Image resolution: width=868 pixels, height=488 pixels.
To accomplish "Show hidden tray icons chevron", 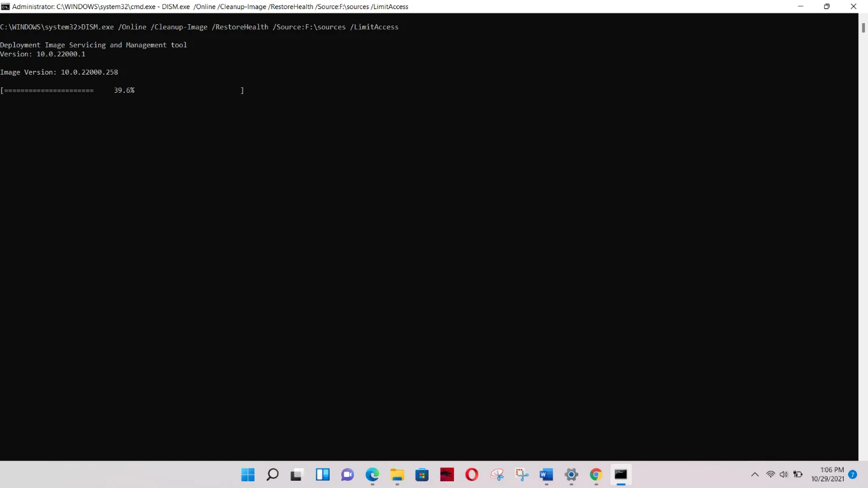I will 755,475.
